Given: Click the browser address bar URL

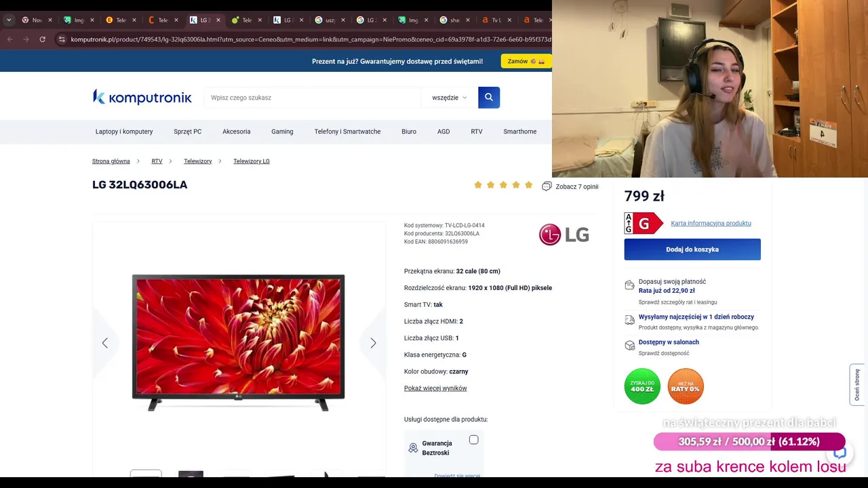Looking at the screenshot, I should [x=311, y=39].
